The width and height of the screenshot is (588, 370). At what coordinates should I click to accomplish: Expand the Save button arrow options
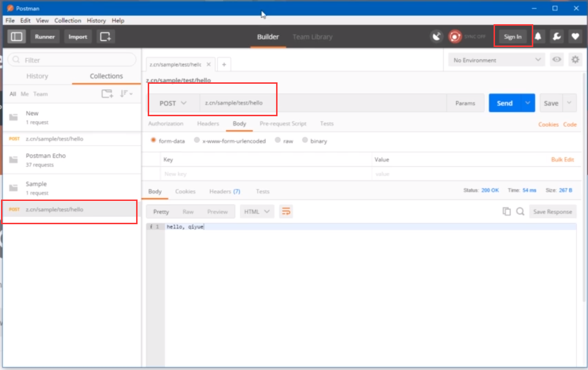click(x=569, y=103)
